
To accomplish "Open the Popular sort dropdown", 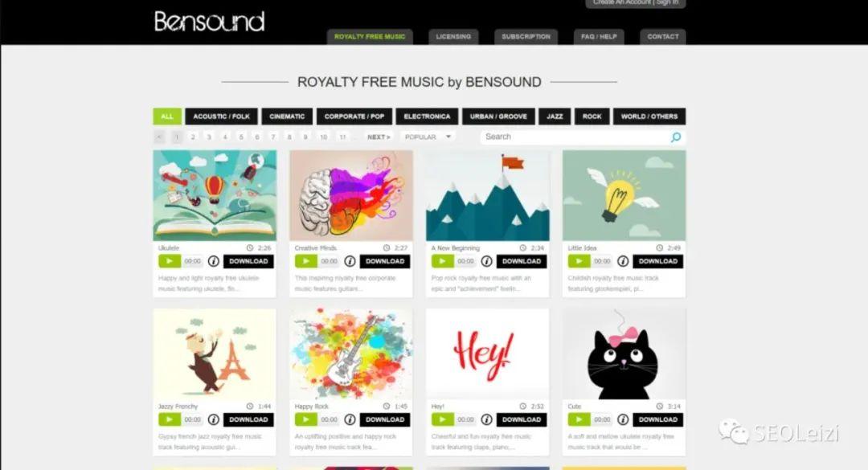I will pos(428,137).
